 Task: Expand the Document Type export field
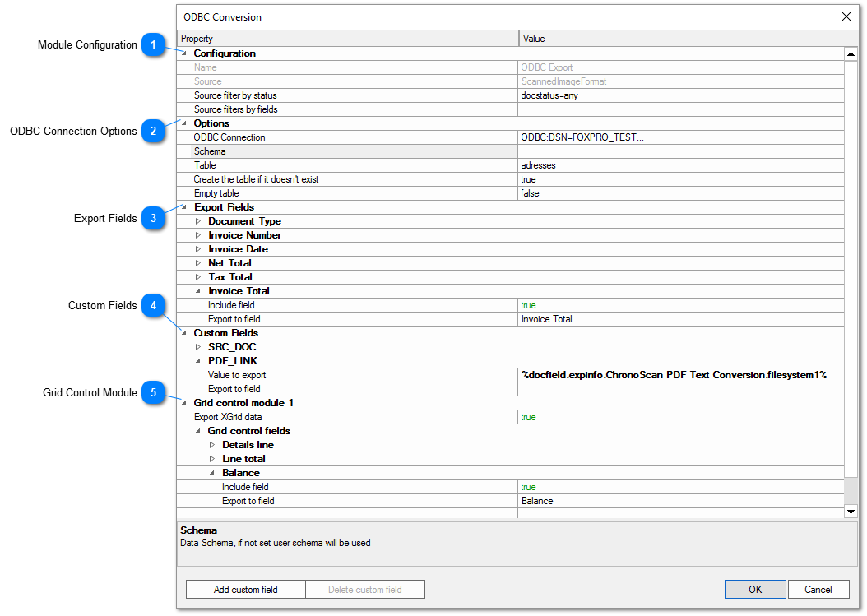[198, 221]
